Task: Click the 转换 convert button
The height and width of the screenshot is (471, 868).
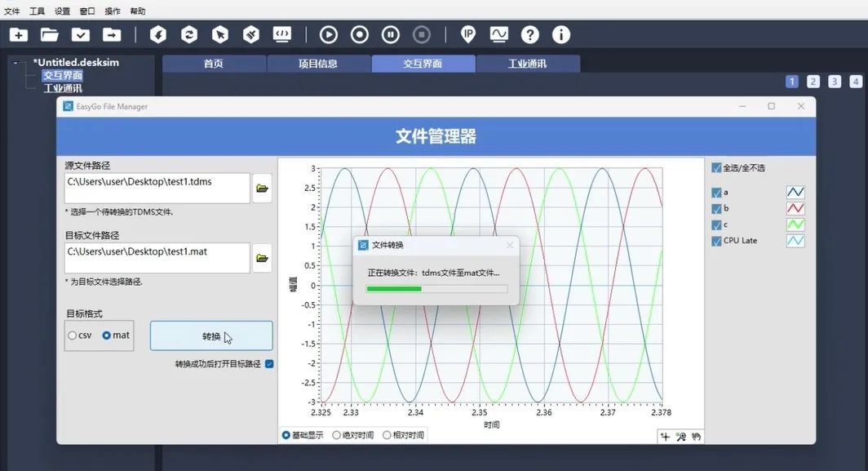Action: [x=211, y=335]
